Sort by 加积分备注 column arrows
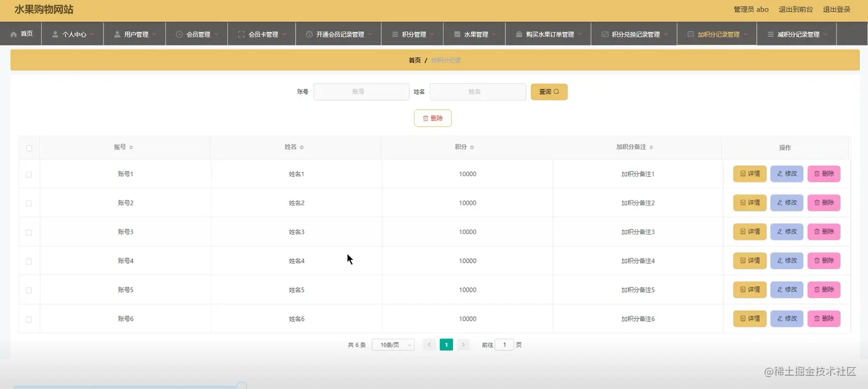Viewport: 868px width, 389px height. tap(651, 147)
